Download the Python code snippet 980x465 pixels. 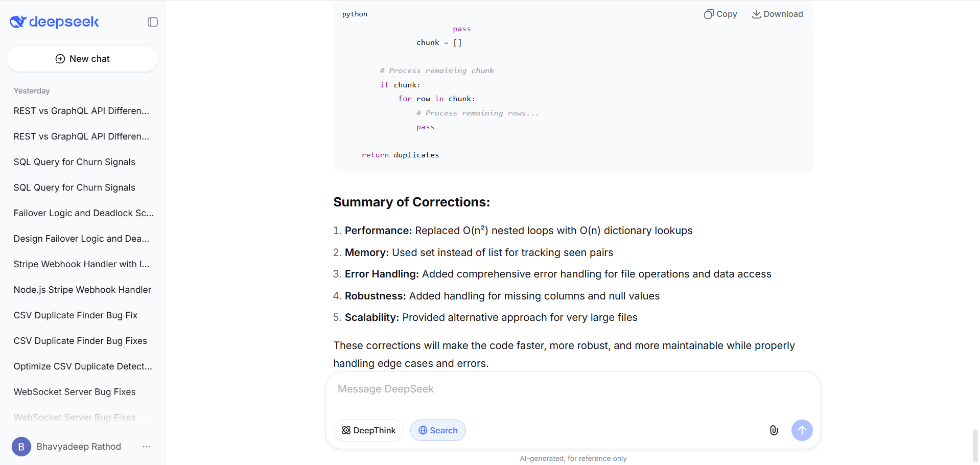point(777,14)
